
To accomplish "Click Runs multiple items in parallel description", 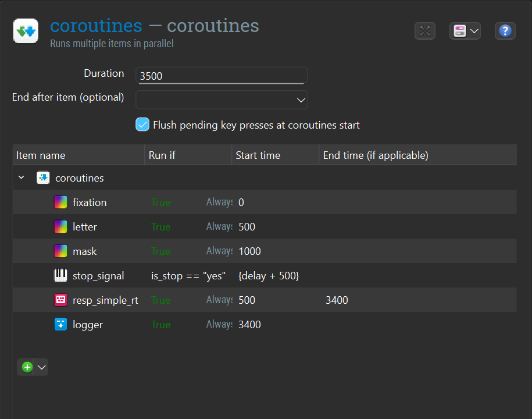I will [112, 44].
